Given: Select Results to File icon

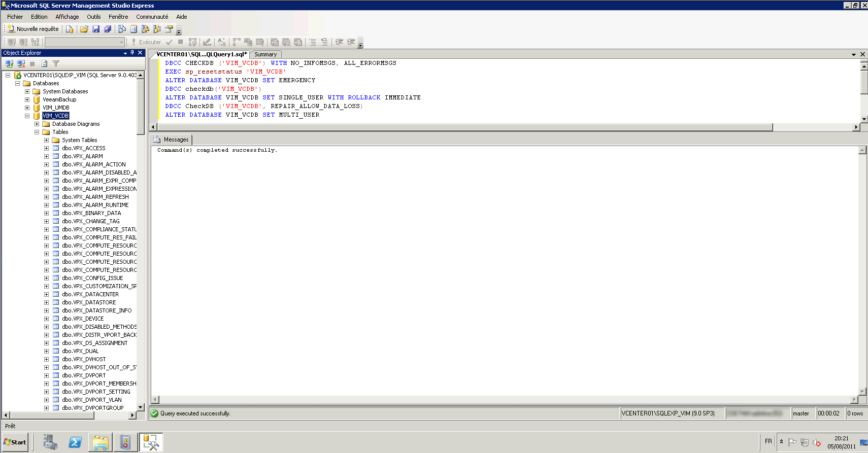Looking at the screenshot, I should pyautogui.click(x=298, y=42).
